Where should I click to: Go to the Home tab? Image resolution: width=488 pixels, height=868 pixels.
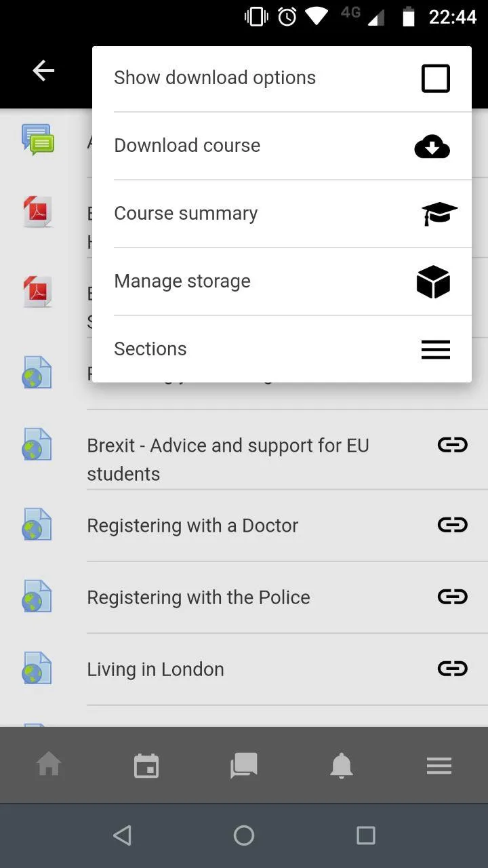[x=49, y=766]
